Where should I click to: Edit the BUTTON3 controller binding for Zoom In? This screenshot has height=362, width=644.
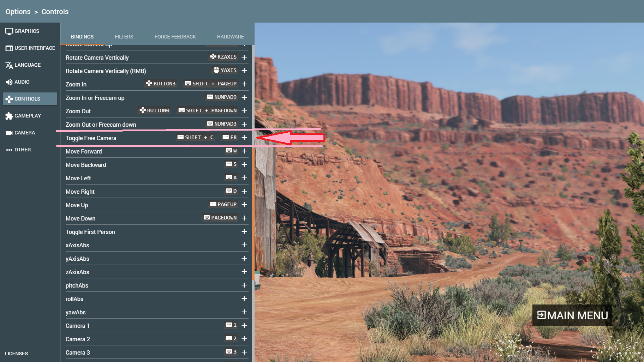(x=161, y=84)
